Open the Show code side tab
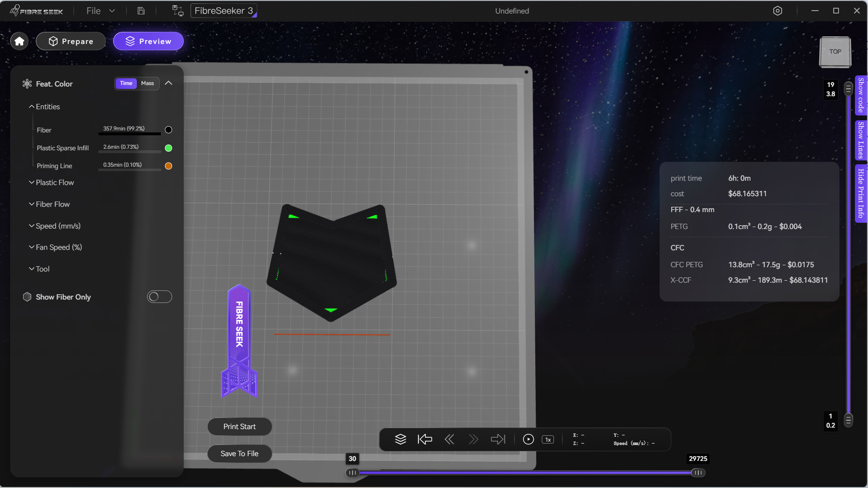 coord(861,95)
